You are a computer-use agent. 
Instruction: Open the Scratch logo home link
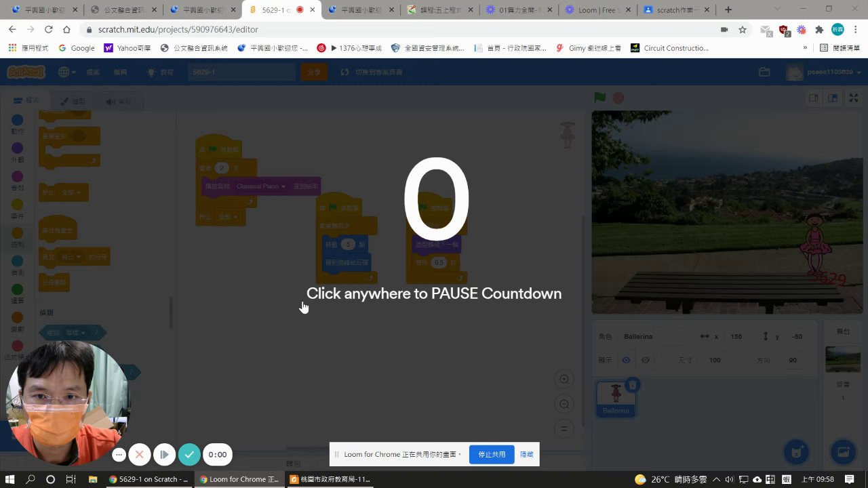click(x=26, y=72)
